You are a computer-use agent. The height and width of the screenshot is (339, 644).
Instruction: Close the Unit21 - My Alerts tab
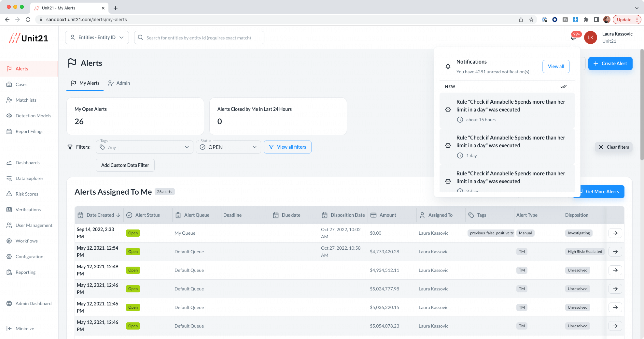tap(103, 8)
